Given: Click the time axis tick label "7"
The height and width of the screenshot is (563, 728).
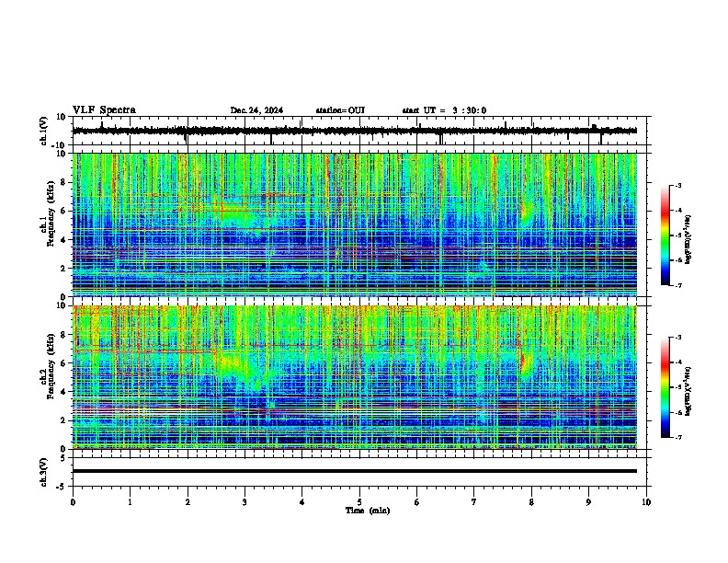Looking at the screenshot, I should point(474,502).
